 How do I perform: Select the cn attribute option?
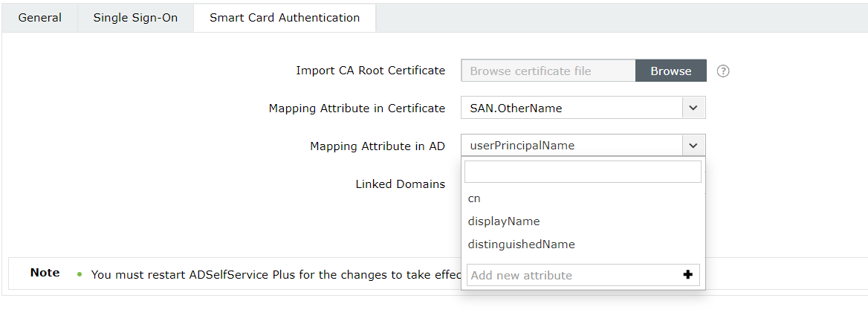point(475,198)
